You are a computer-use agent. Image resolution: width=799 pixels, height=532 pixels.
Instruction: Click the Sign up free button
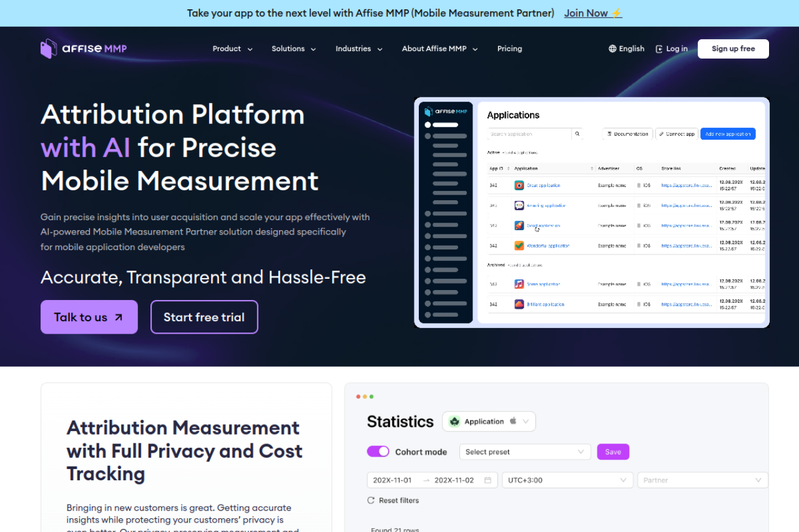pos(733,49)
